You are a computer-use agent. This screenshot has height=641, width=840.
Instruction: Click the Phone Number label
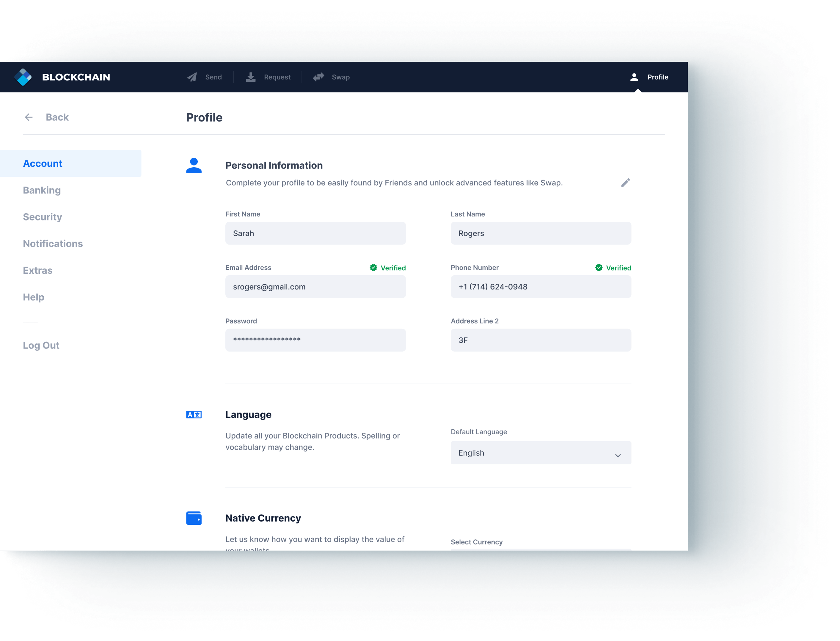point(475,267)
